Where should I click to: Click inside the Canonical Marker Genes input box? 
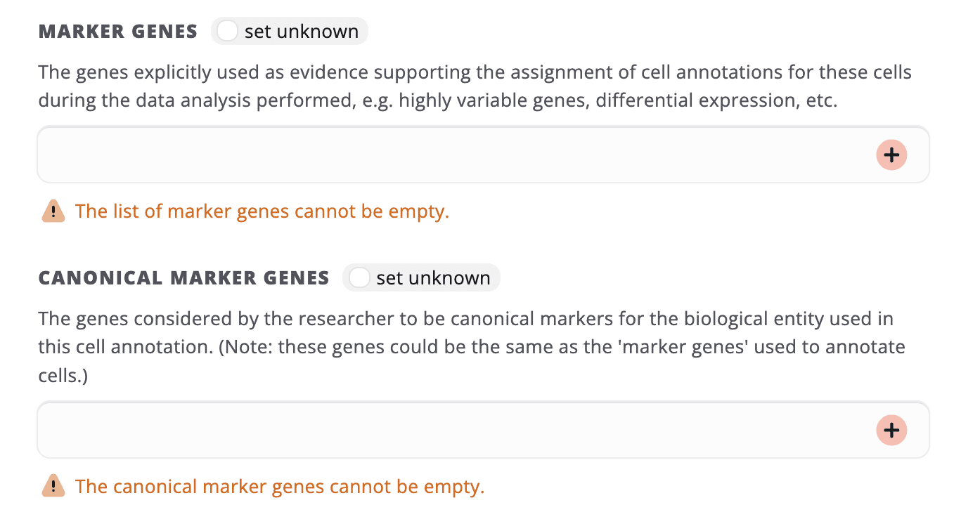(422, 430)
